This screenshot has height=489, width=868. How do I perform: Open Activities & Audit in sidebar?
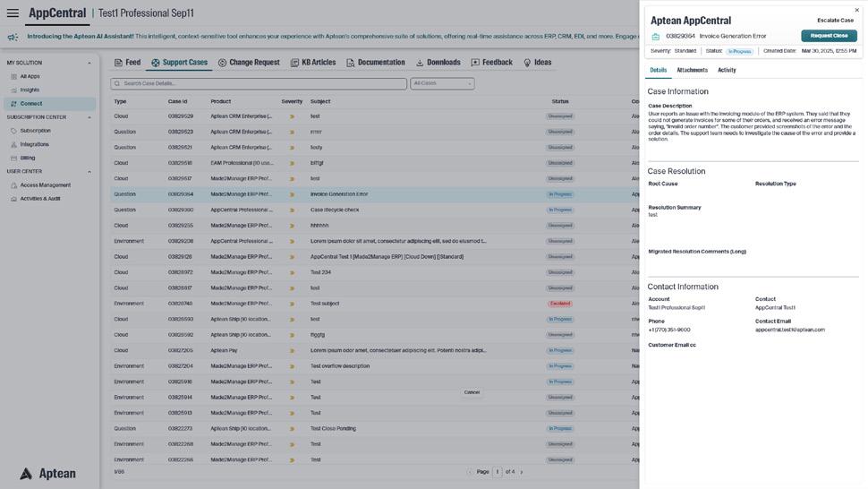[40, 199]
